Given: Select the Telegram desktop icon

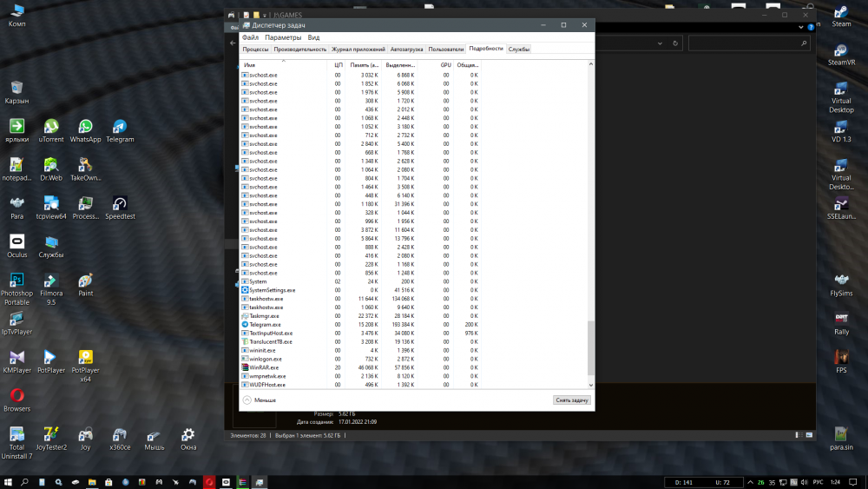Looking at the screenshot, I should tap(120, 131).
